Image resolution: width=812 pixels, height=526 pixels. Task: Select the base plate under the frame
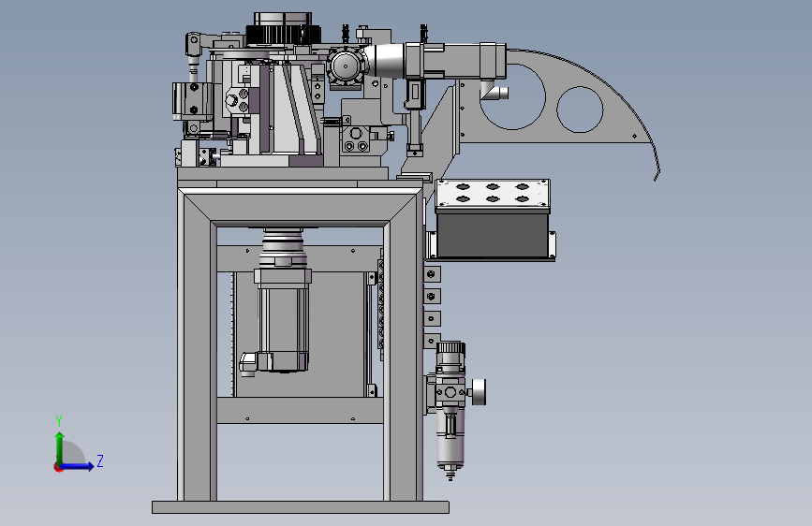point(301,507)
